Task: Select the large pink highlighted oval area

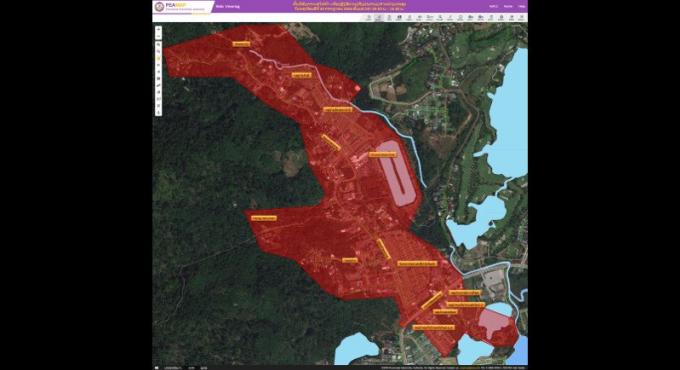Action: pyautogui.click(x=397, y=174)
